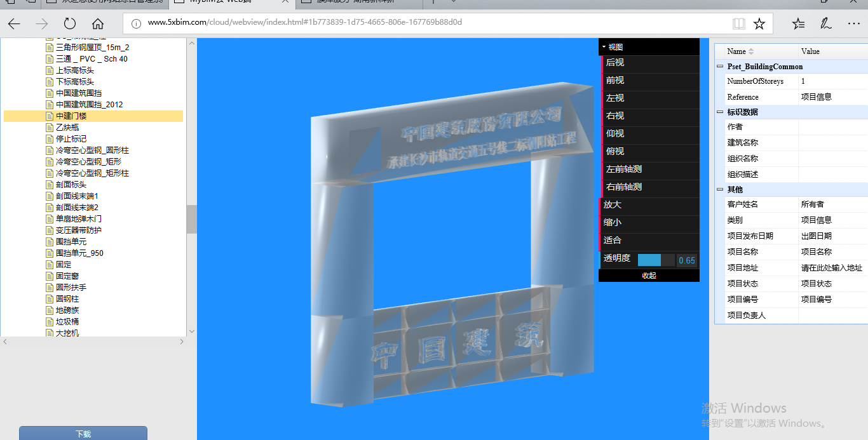Select 圆形扶手 in the list
Image resolution: width=868 pixels, height=440 pixels.
(71, 288)
